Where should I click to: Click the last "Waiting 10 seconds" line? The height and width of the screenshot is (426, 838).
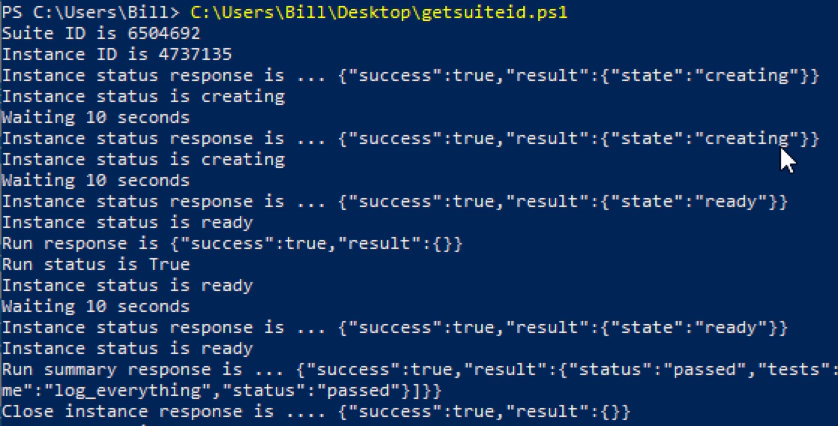coord(95,306)
